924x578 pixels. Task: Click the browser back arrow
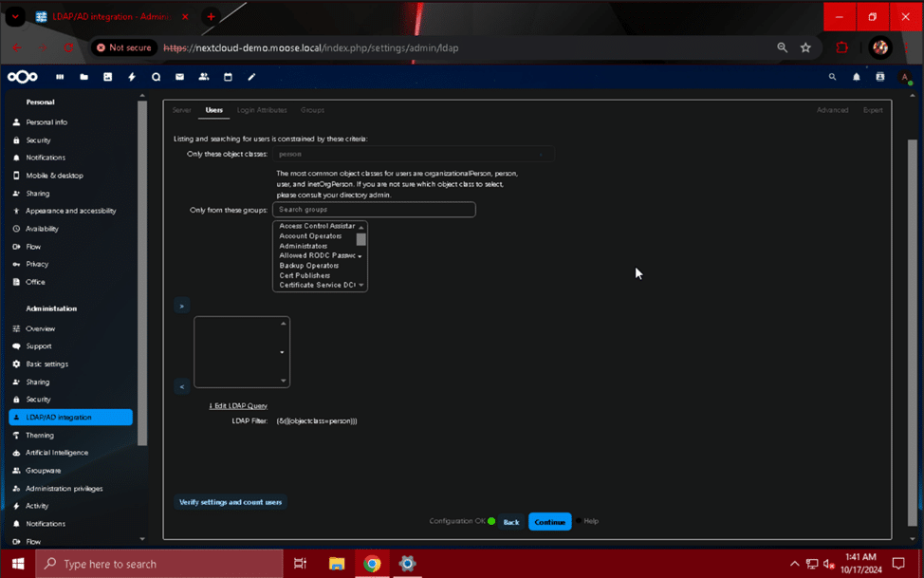pyautogui.click(x=16, y=47)
